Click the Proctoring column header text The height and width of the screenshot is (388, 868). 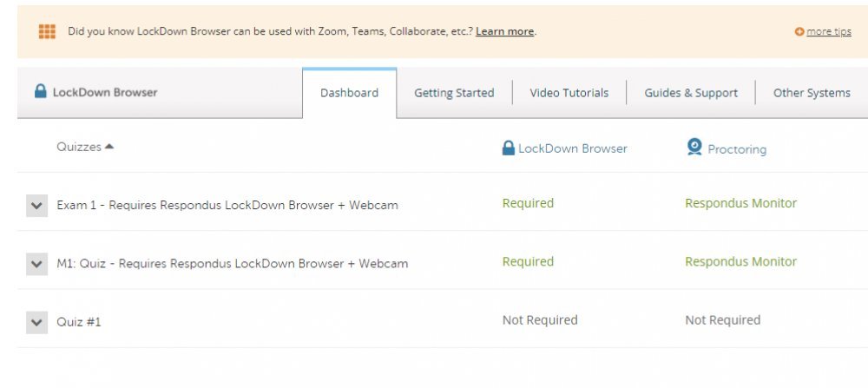tap(737, 149)
